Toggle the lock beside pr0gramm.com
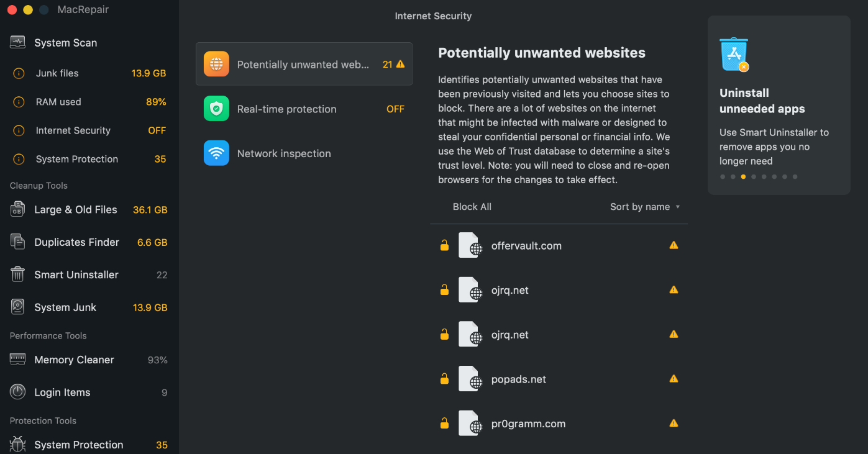The image size is (868, 454). (444, 424)
